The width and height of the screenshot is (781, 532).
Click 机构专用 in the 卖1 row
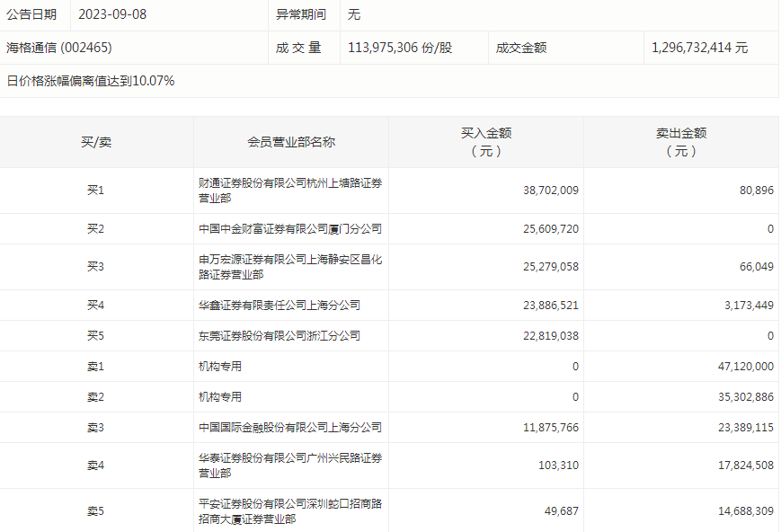coord(220,367)
